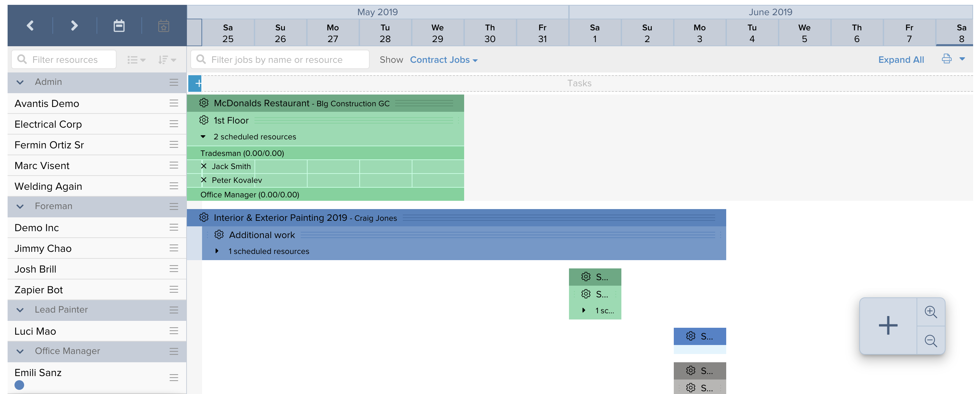Viewport: 980px width, 394px height.
Task: Zoom in the schedule timeline
Action: point(931,312)
